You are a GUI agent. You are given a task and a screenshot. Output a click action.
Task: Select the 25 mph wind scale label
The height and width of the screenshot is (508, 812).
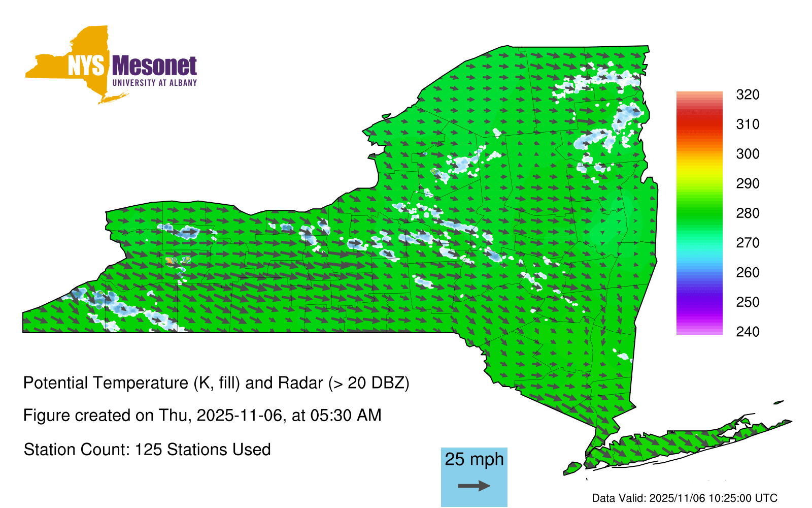(x=474, y=459)
